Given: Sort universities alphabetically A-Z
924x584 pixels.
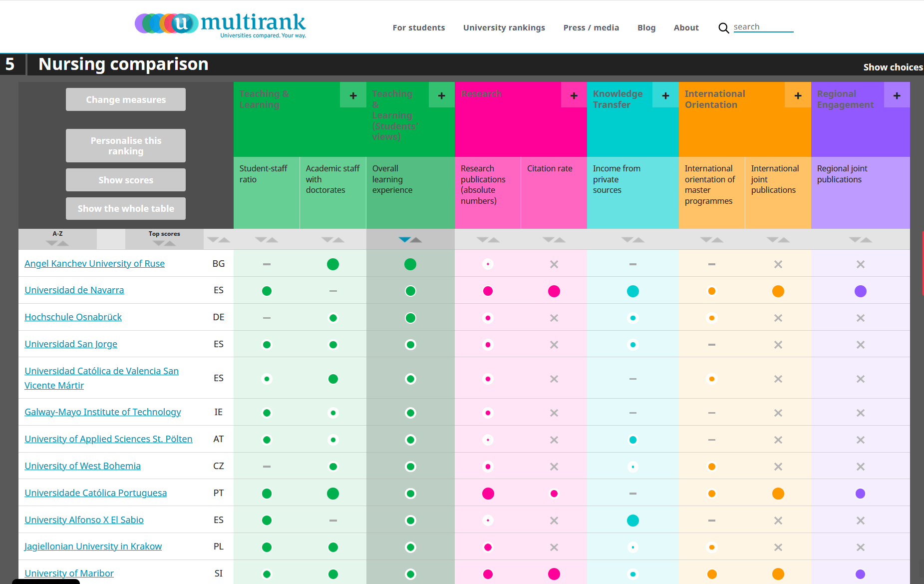Looking at the screenshot, I should click(x=57, y=239).
